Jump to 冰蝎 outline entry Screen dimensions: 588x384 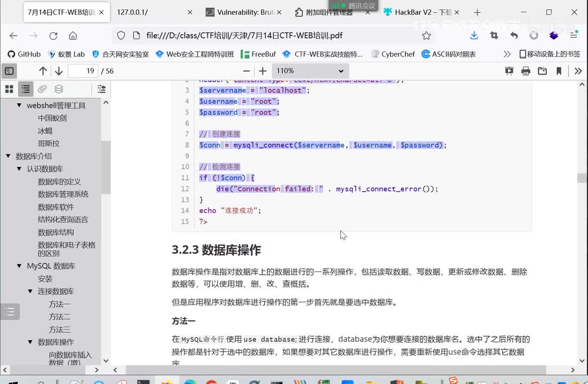click(x=45, y=131)
